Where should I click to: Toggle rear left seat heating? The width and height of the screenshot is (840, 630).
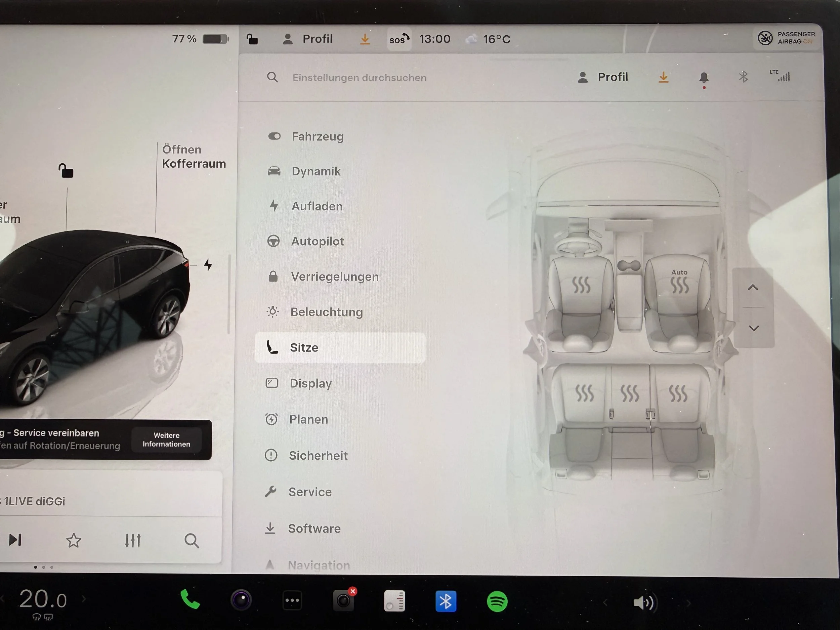pos(584,393)
